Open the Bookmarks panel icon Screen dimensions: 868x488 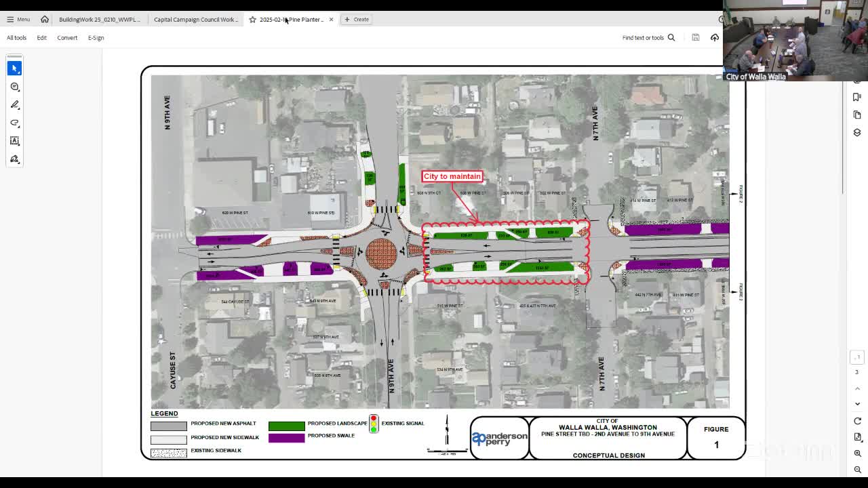point(857,97)
